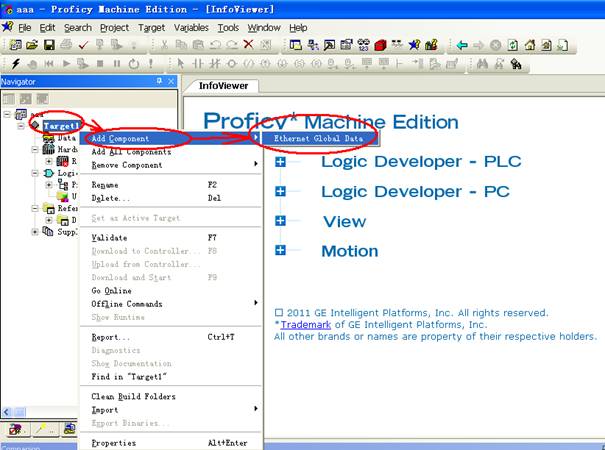Open the Variables menu in menu bar
This screenshot has width=605, height=450.
pyautogui.click(x=191, y=27)
